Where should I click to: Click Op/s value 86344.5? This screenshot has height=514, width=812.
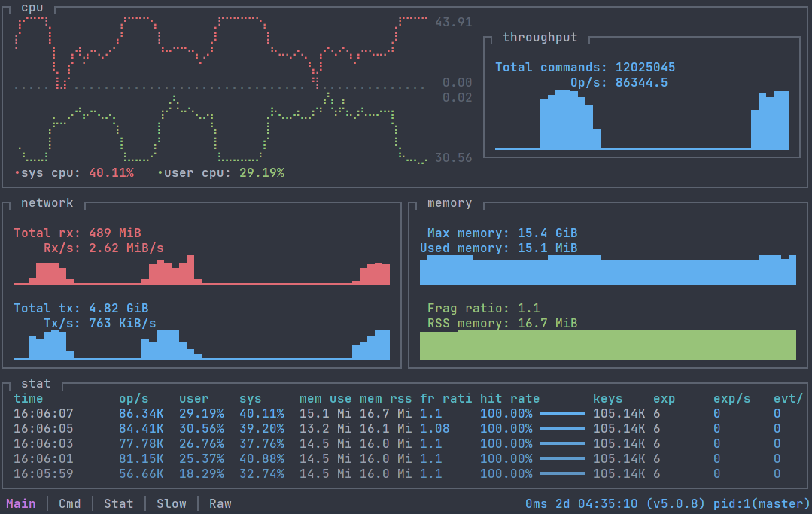coord(642,82)
